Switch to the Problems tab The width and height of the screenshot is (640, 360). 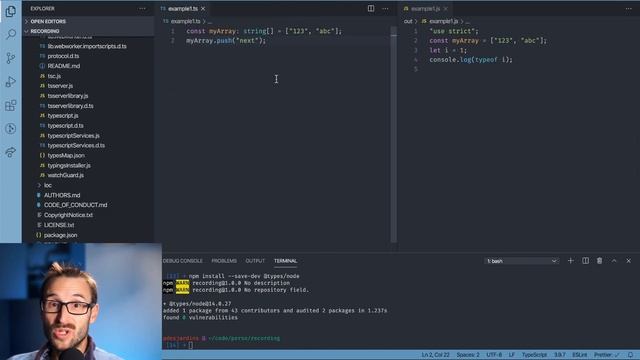[x=224, y=261]
